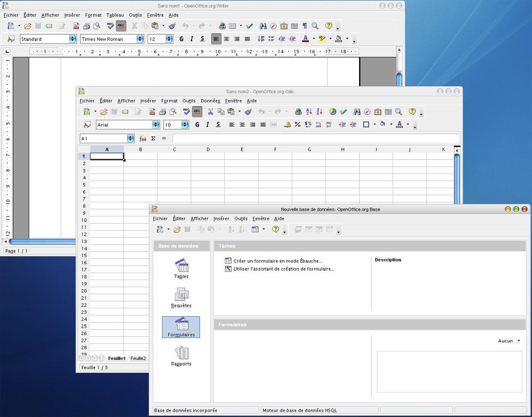532x417 pixels.
Task: Open Calc's Insérer menu
Action: (148, 101)
